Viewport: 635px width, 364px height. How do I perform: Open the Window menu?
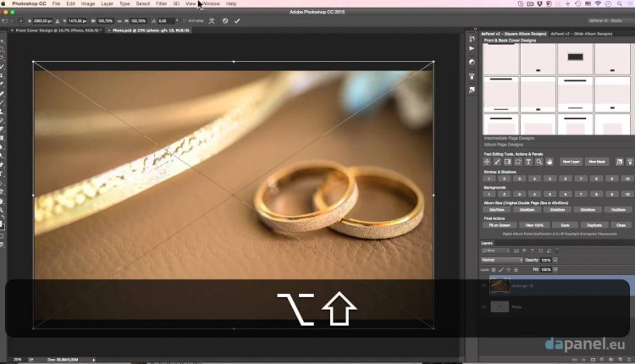[211, 3]
